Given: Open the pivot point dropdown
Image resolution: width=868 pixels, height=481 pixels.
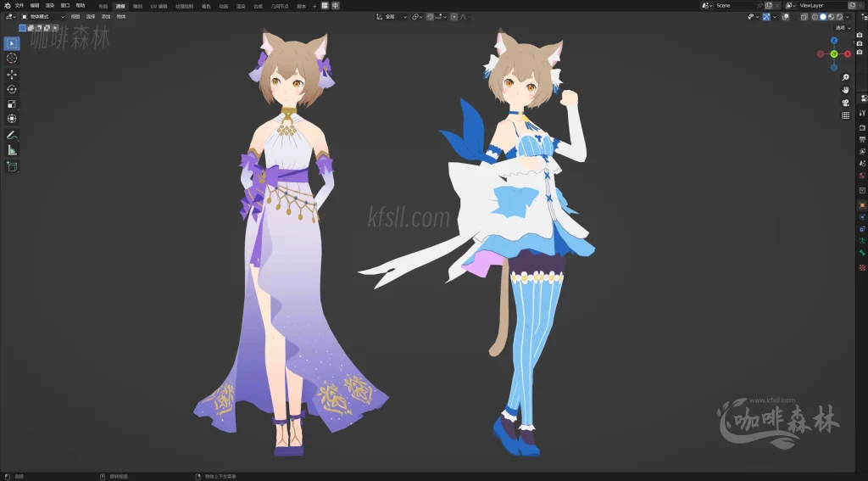Looking at the screenshot, I should pos(417,17).
